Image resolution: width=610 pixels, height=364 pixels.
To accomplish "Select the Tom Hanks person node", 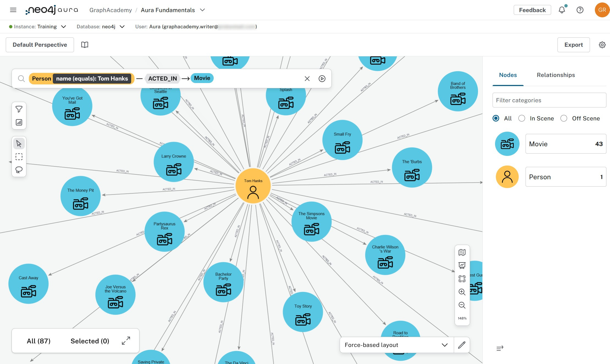I will tap(253, 186).
